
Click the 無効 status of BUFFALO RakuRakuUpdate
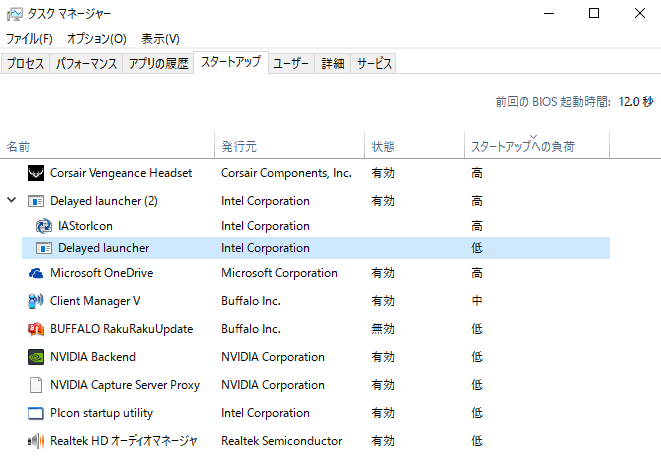(383, 329)
